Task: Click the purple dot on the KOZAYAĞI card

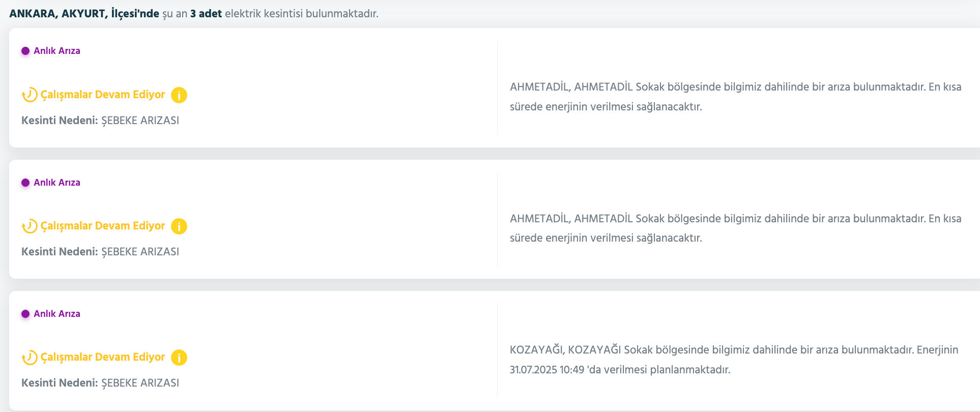Action: [x=24, y=314]
